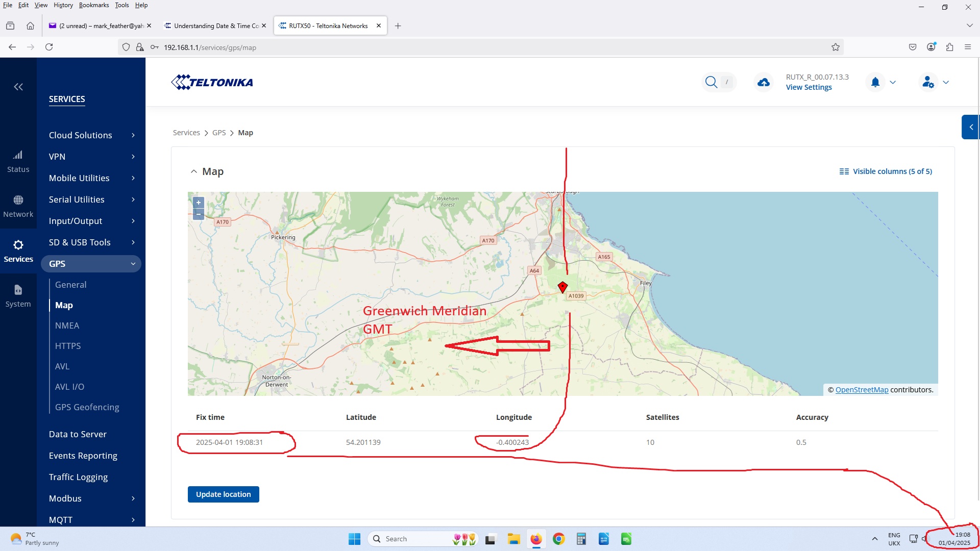This screenshot has height=551, width=980.
Task: Open the notifications bell icon
Action: coord(875,82)
